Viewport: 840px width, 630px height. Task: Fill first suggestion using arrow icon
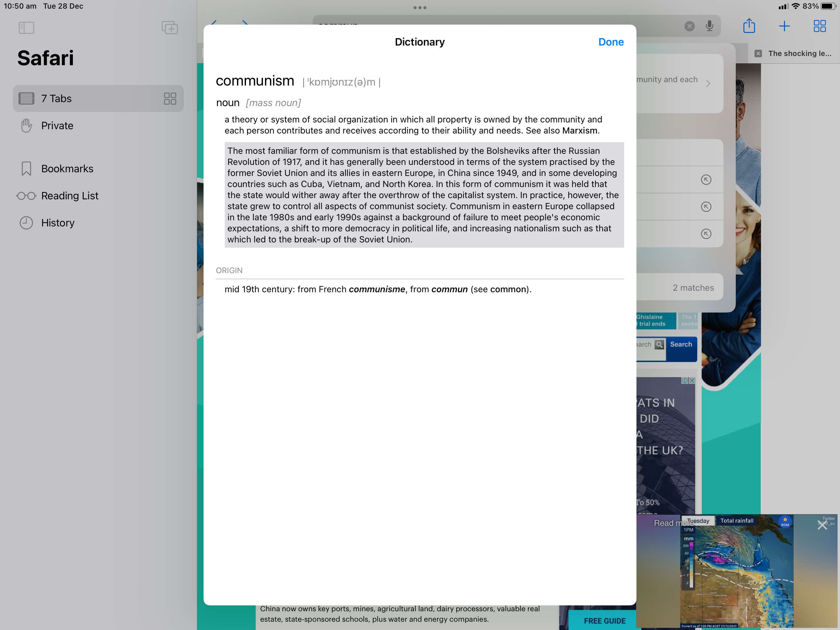(706, 180)
